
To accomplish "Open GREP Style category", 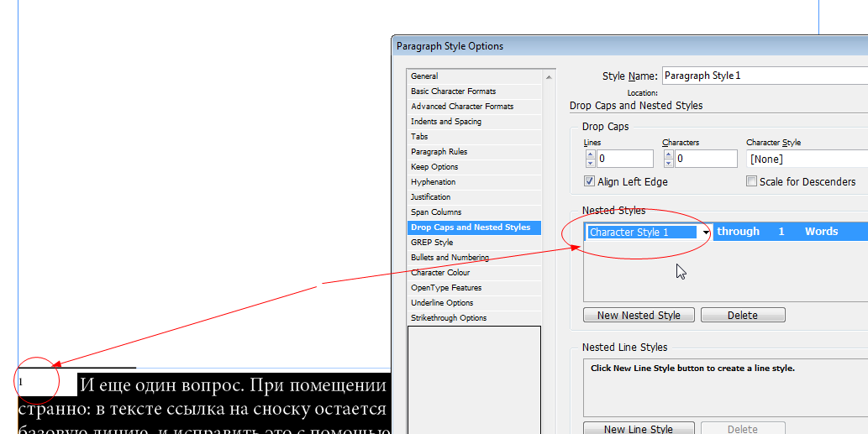I will tap(474, 242).
